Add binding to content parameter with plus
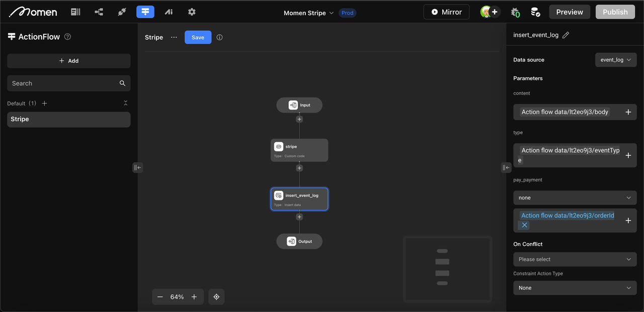 coord(628,112)
